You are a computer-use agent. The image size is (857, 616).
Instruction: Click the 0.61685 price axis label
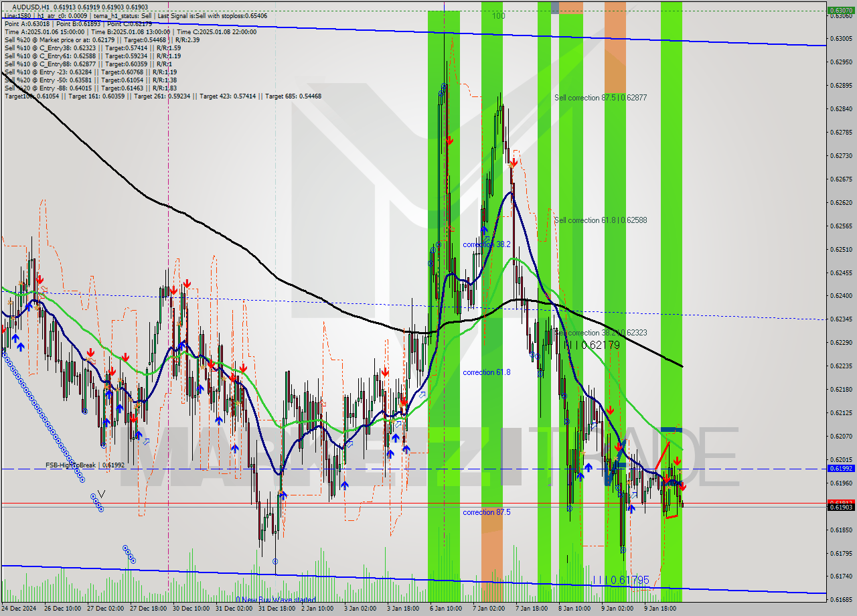841,600
